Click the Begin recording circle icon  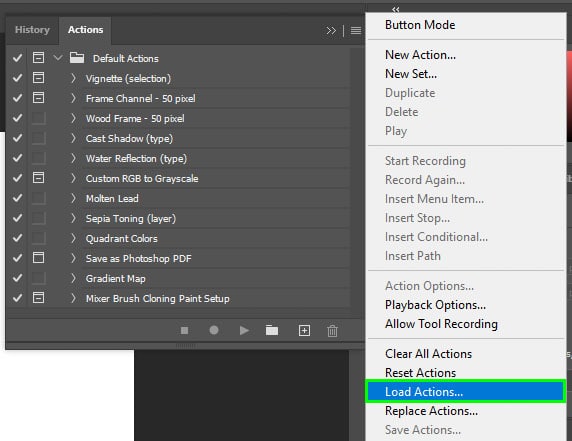point(214,330)
